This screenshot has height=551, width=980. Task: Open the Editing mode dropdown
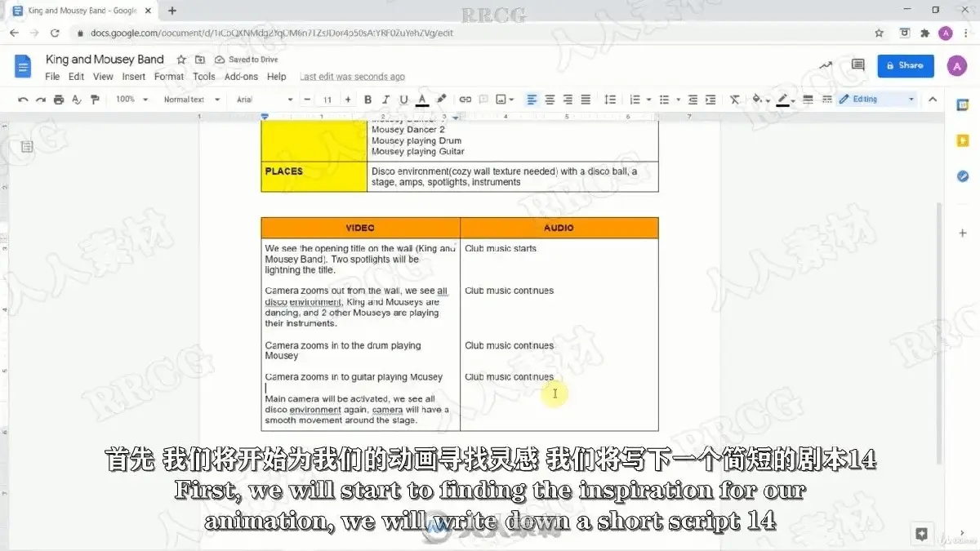coord(878,100)
